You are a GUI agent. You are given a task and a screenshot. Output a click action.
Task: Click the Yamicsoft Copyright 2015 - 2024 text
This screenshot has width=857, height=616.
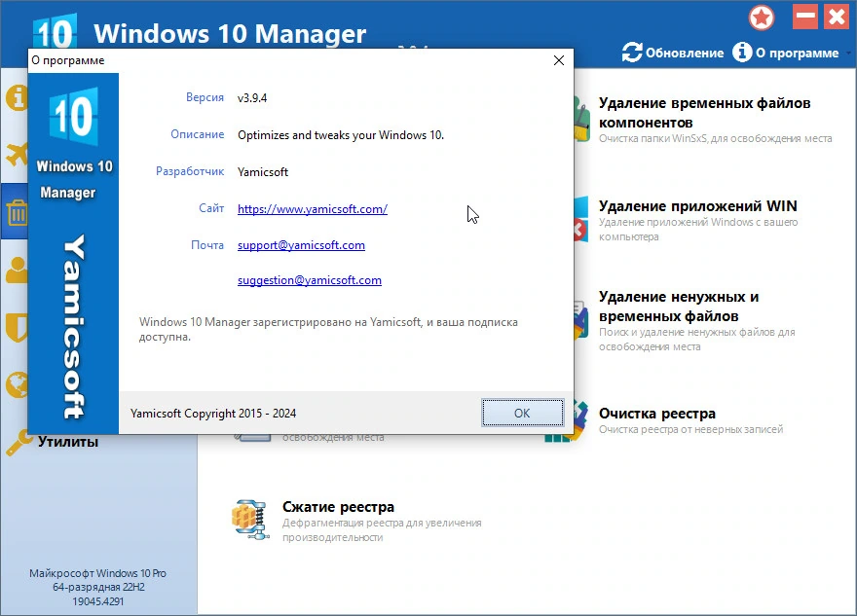213,414
